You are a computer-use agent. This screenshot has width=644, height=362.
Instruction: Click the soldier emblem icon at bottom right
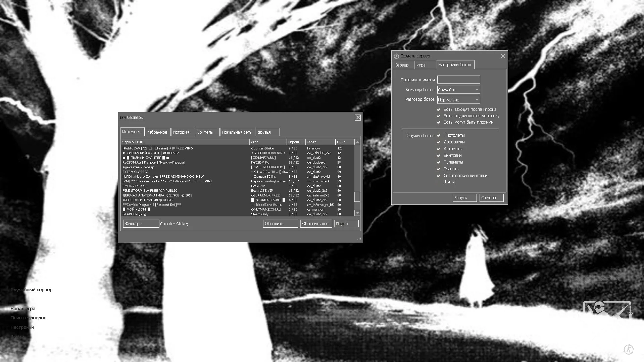[607, 310]
